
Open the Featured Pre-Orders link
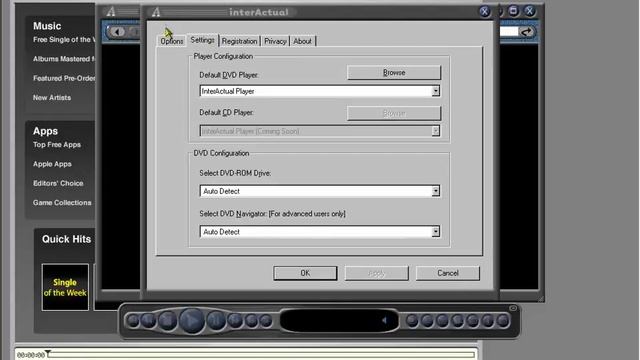[64, 78]
